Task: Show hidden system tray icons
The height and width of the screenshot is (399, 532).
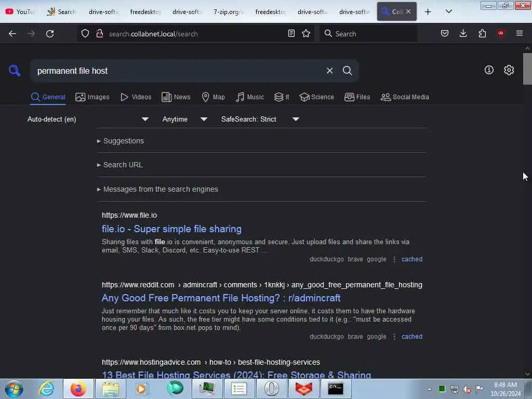Action: (x=429, y=389)
